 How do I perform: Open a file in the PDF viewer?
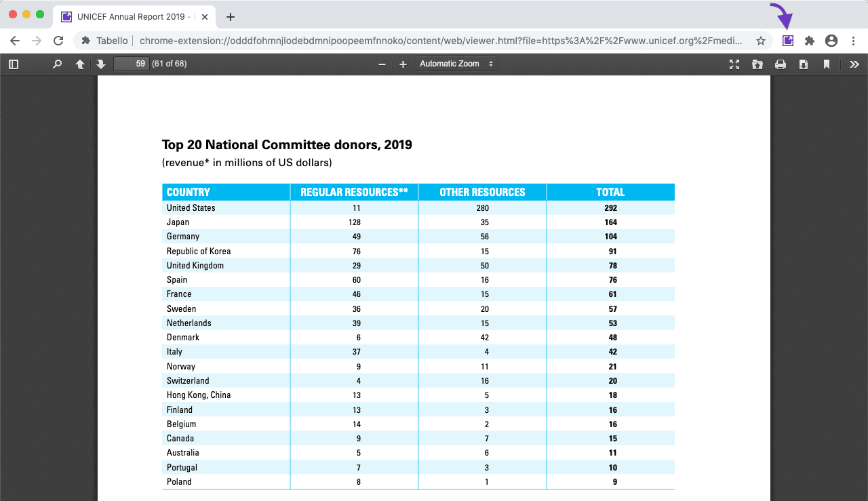click(757, 64)
